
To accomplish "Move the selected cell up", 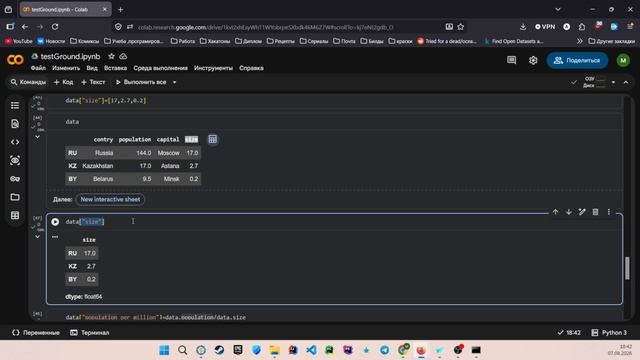I will coord(555,212).
